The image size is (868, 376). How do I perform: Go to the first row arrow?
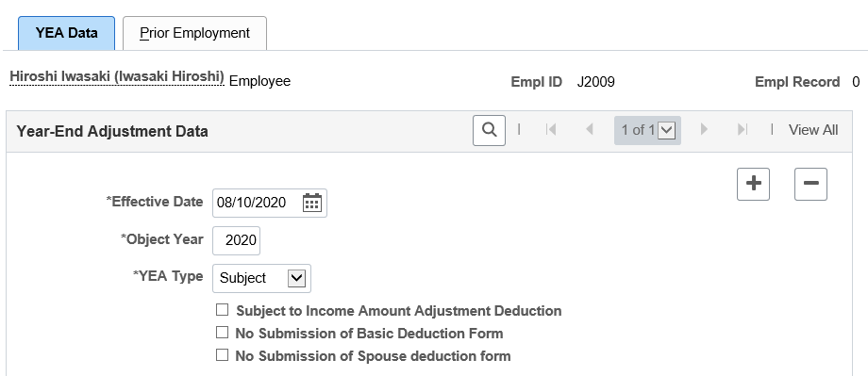coord(551,129)
